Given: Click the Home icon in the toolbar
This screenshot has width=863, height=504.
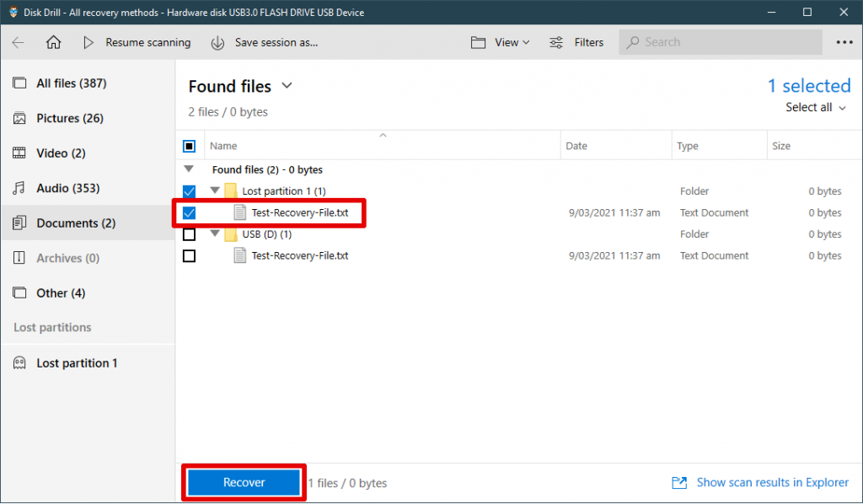Looking at the screenshot, I should tap(53, 41).
